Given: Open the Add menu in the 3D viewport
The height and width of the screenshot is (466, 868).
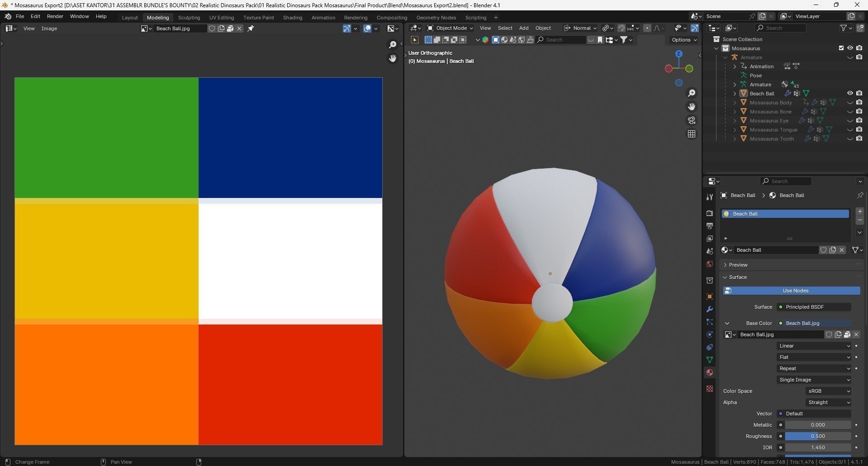Looking at the screenshot, I should tap(524, 28).
